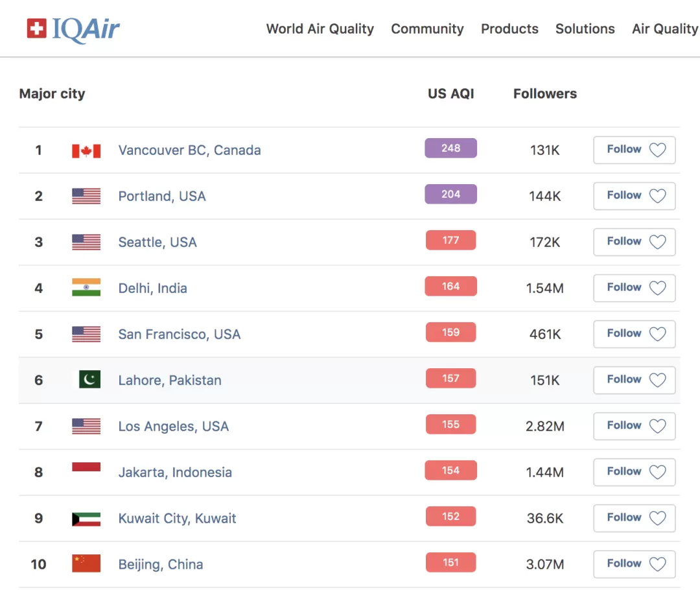Viewport: 700px width, 590px height.
Task: Click the "Followers" column header
Action: (x=545, y=94)
